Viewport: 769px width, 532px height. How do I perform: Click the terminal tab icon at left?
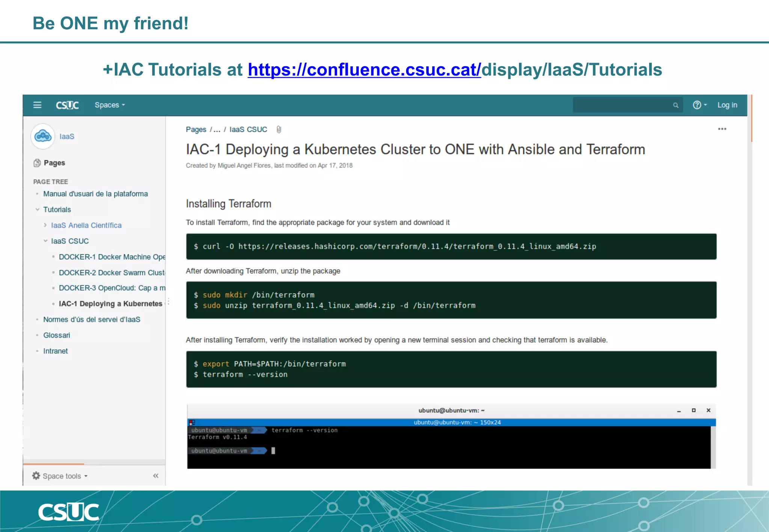(192, 422)
